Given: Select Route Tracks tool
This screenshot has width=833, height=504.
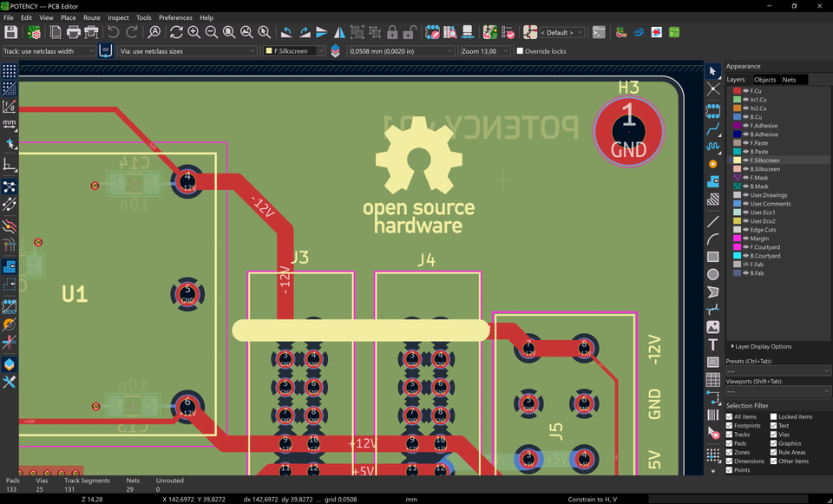Looking at the screenshot, I should click(x=713, y=128).
